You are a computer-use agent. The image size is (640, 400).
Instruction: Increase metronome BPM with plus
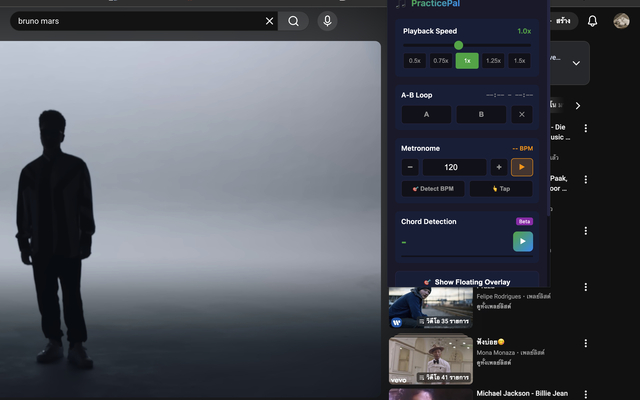[499, 167]
